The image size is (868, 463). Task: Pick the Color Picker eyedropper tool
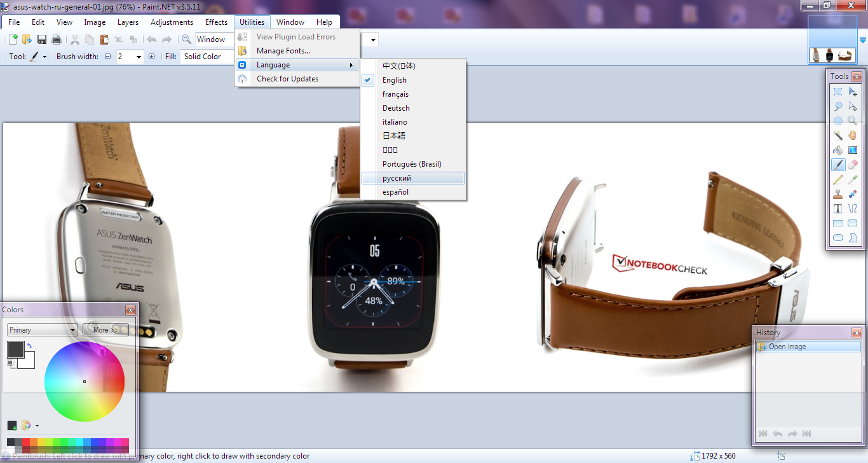click(x=853, y=179)
